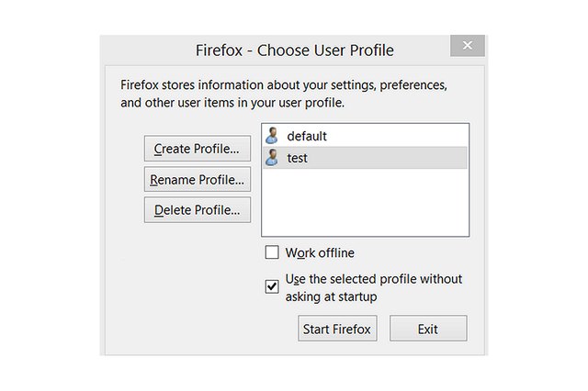This screenshot has height=391, width=588.
Task: Select the "default" profile name
Action: click(x=307, y=136)
